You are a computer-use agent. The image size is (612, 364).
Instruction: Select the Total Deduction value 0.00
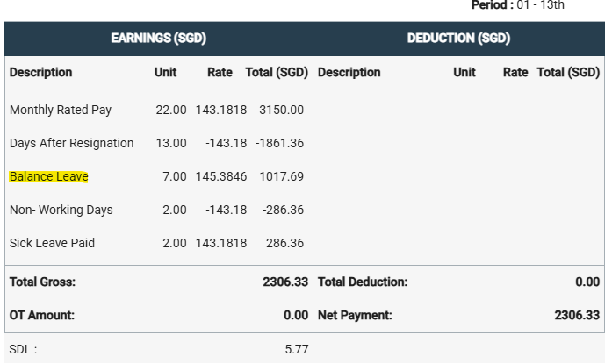coord(587,282)
